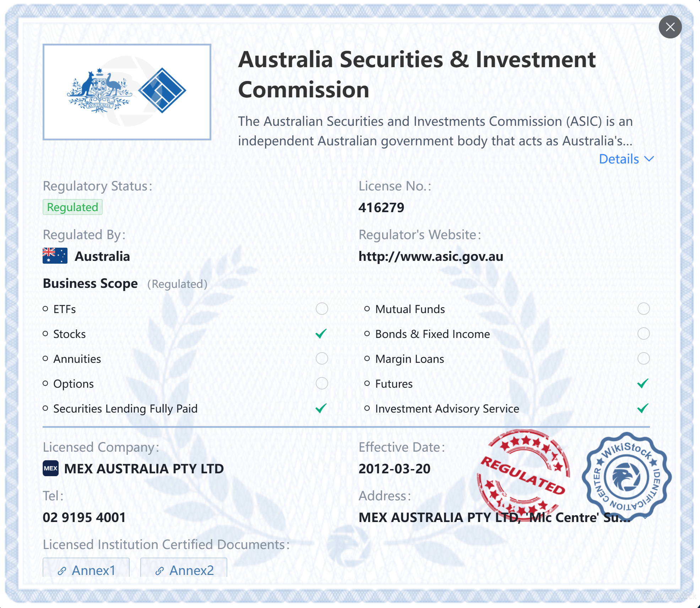Image resolution: width=700 pixels, height=608 pixels.
Task: Click the Australian flag icon
Action: [55, 256]
